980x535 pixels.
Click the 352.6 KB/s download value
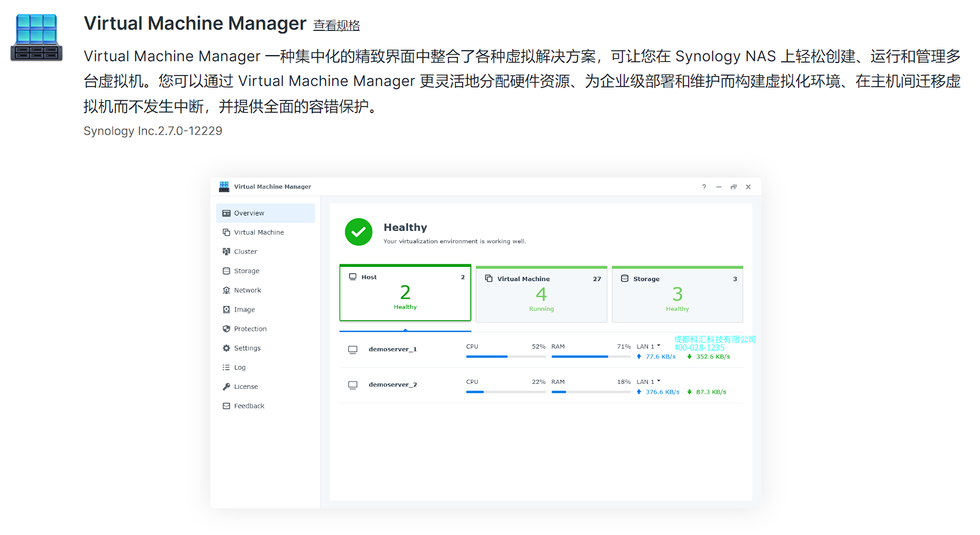(x=713, y=357)
